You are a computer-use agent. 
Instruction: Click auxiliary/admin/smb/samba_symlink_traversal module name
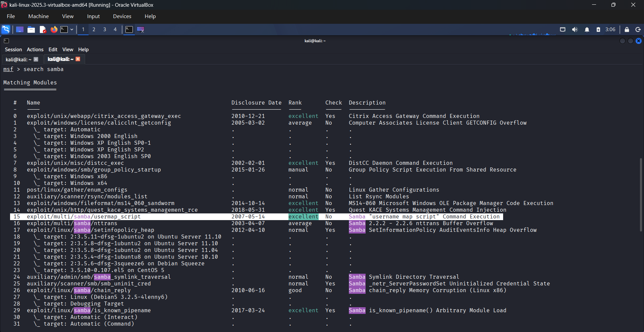99,277
